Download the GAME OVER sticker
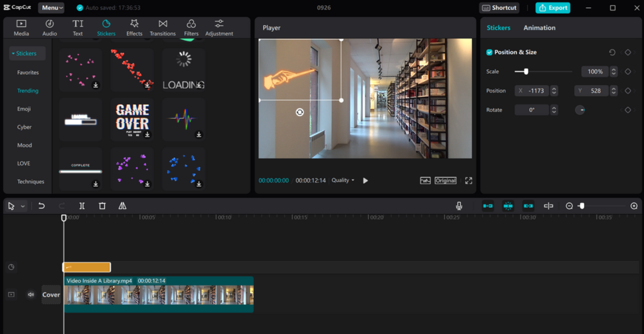 click(147, 135)
